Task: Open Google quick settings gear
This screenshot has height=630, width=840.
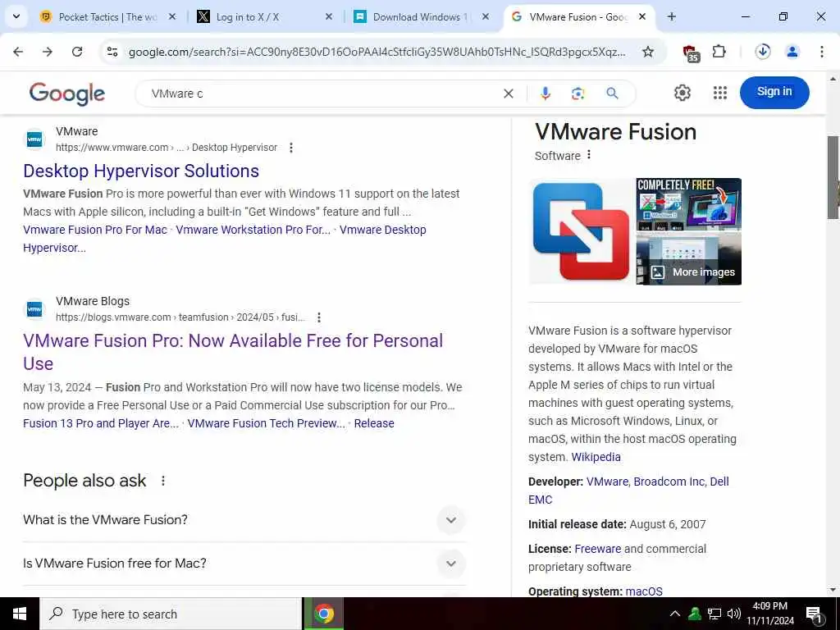Action: (x=682, y=93)
